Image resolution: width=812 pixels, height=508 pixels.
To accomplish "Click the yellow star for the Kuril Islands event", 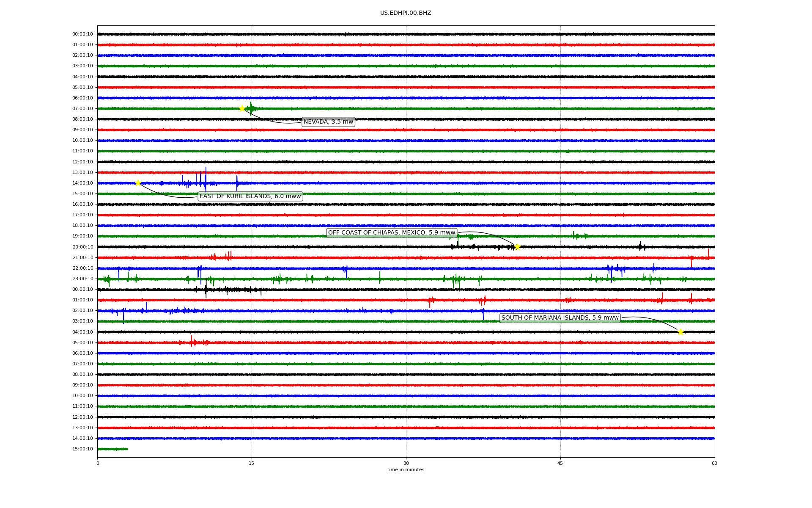I will pyautogui.click(x=138, y=183).
